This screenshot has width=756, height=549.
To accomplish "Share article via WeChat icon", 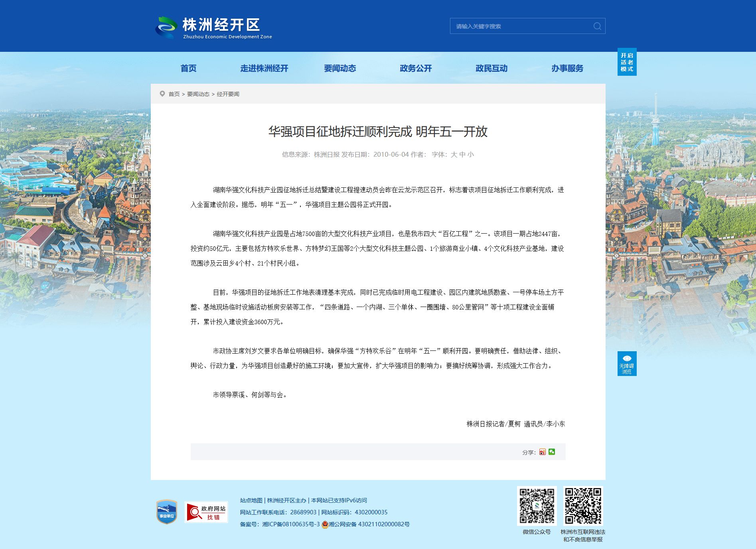I will pos(552,452).
